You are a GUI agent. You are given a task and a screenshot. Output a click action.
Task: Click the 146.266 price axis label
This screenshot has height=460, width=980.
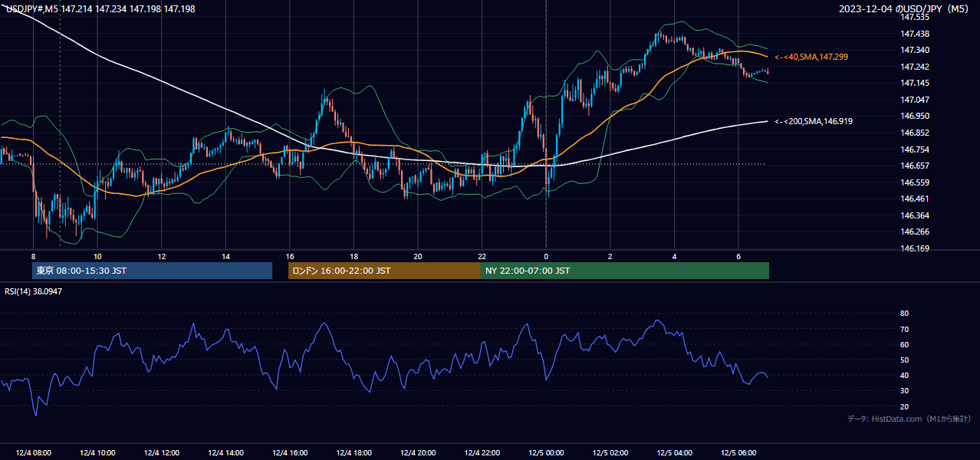[x=915, y=232]
